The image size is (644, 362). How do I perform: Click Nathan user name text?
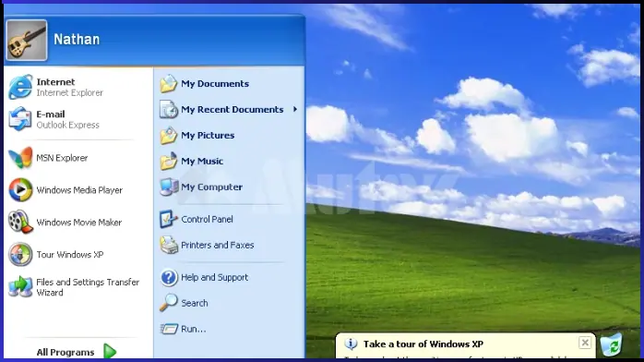click(x=77, y=40)
